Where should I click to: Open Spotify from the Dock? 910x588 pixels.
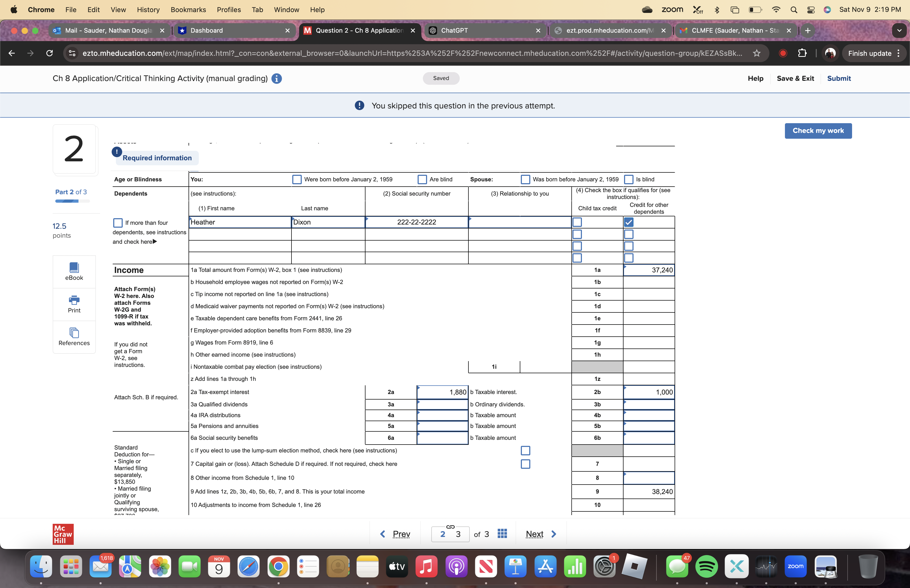point(707,567)
